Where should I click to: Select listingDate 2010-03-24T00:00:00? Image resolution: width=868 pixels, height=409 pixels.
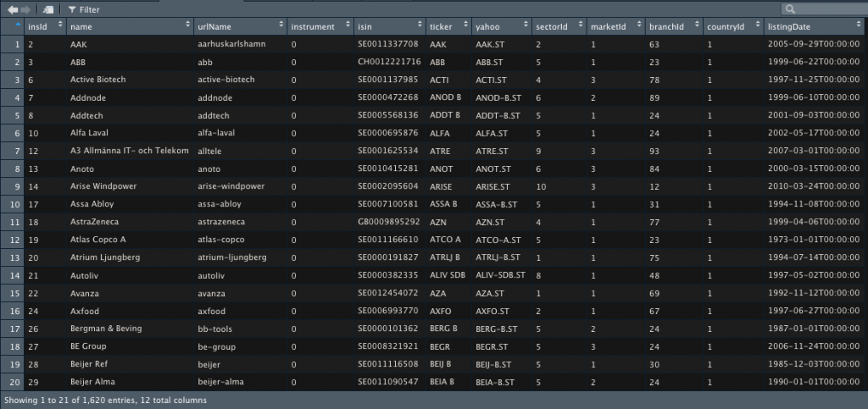[814, 186]
